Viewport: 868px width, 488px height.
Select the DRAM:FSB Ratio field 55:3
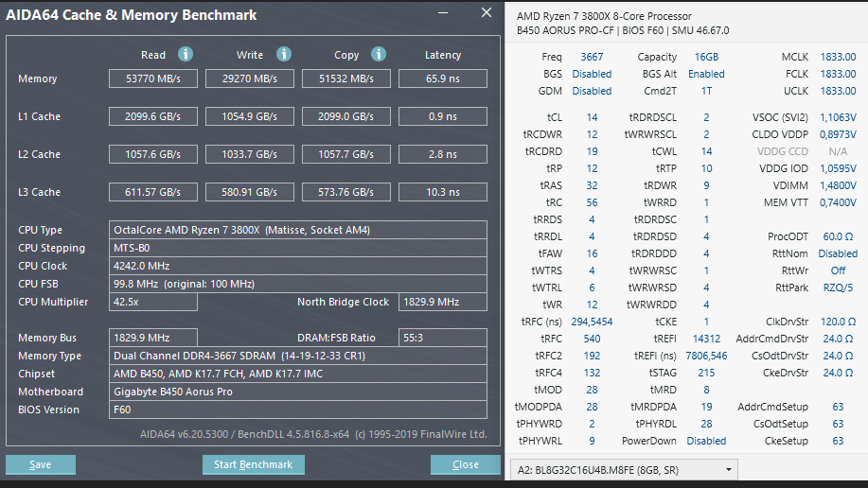pos(443,338)
